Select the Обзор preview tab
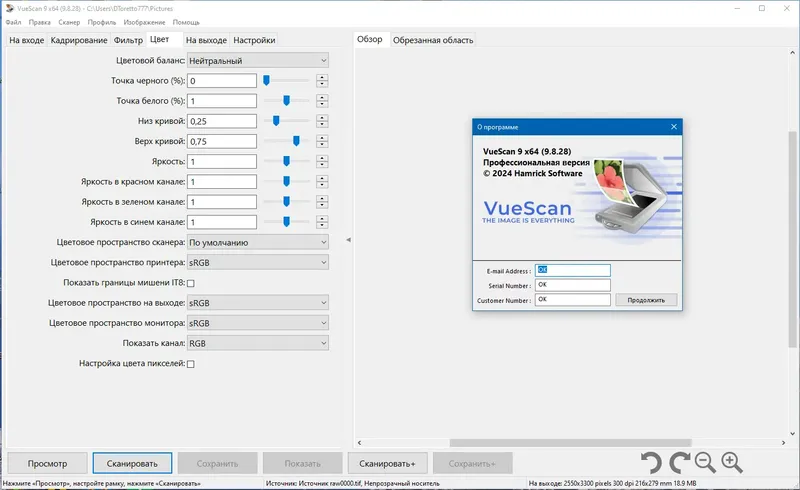This screenshot has height=490, width=800. (370, 39)
